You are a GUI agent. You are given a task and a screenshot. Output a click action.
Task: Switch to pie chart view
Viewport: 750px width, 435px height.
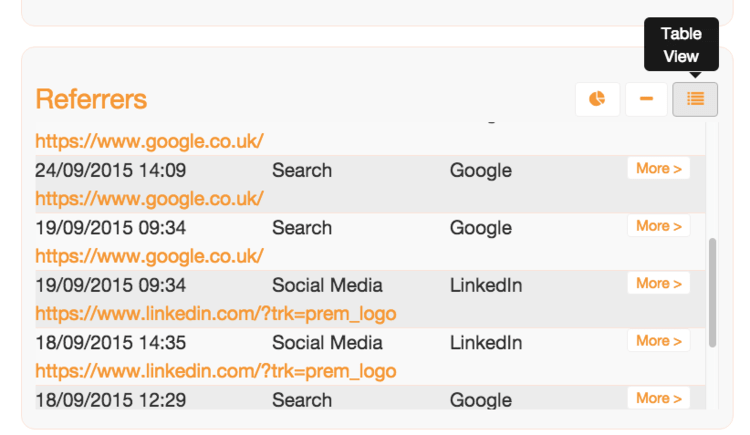(x=597, y=99)
